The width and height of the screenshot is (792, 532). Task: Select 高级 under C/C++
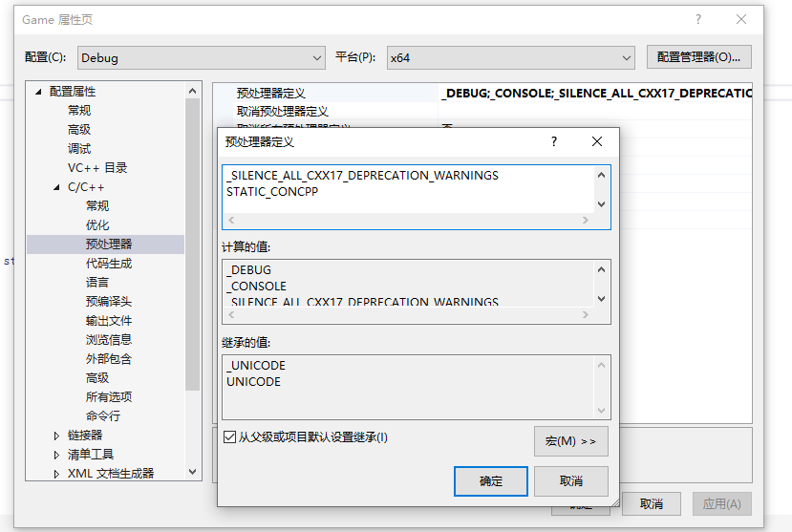pyautogui.click(x=97, y=378)
